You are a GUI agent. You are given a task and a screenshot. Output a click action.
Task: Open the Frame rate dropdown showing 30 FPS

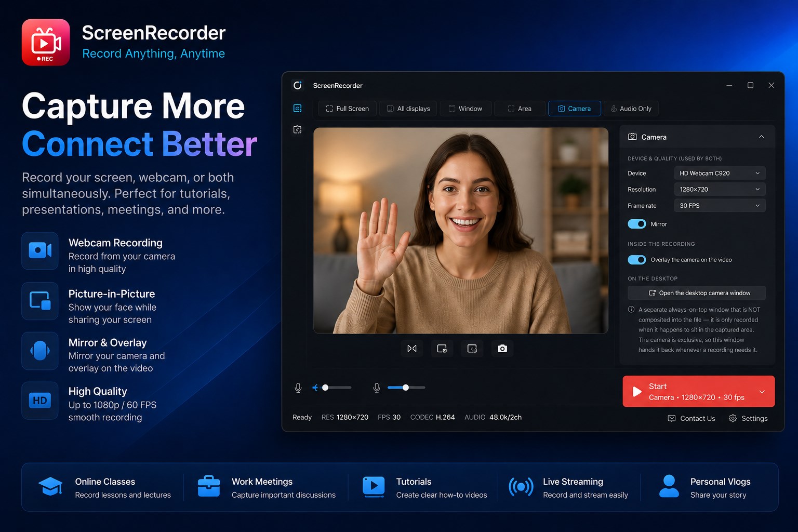coord(720,206)
